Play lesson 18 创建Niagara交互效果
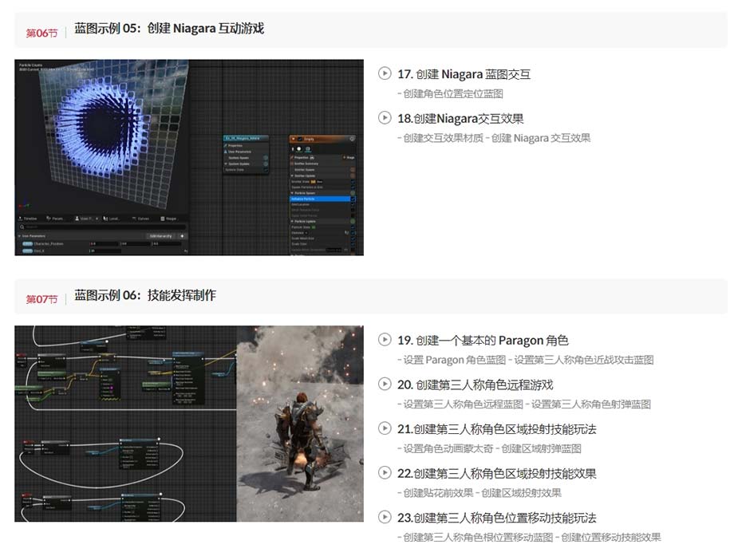 pos(385,118)
